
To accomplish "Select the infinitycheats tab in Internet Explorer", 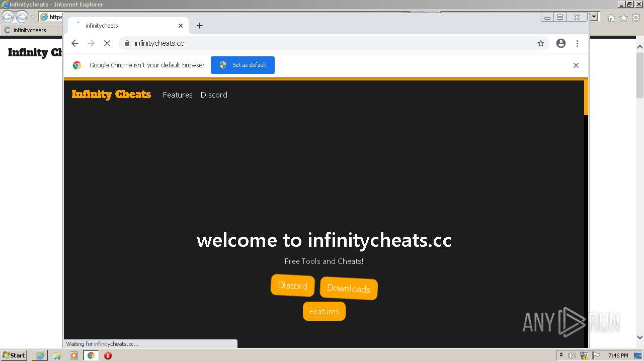I will [x=31, y=30].
